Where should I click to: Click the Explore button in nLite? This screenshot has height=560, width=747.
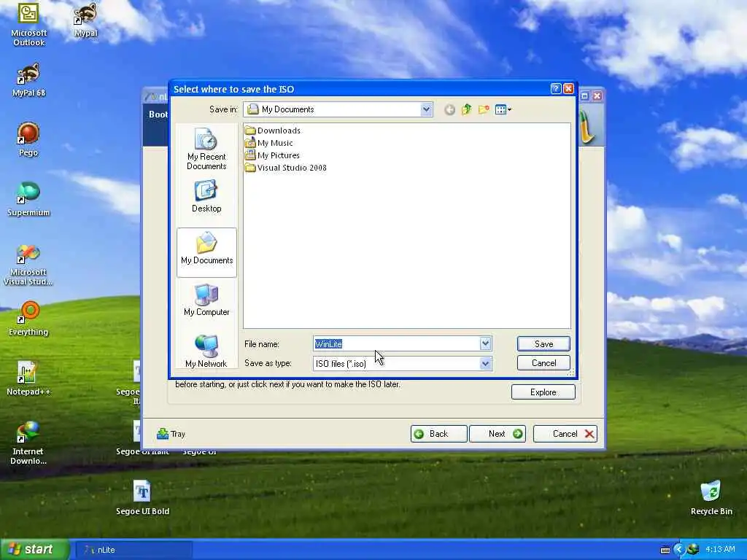(543, 392)
